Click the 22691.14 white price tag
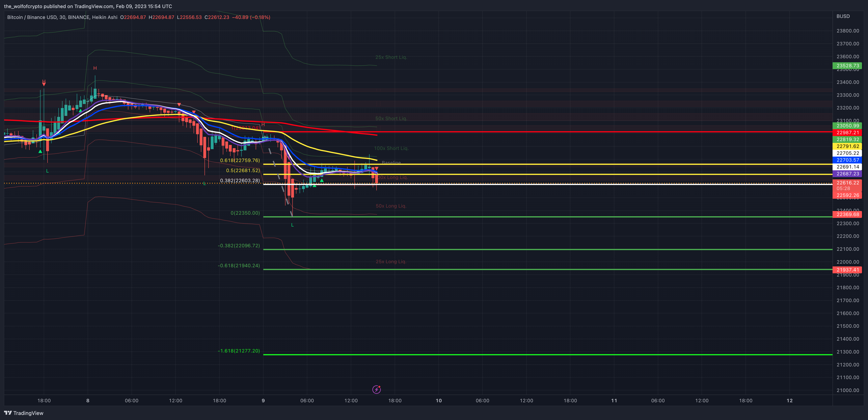This screenshot has height=420, width=868. 847,167
